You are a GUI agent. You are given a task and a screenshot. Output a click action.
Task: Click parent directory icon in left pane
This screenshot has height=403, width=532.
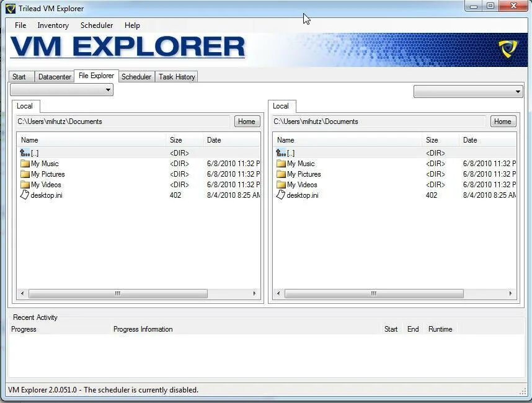(x=25, y=153)
